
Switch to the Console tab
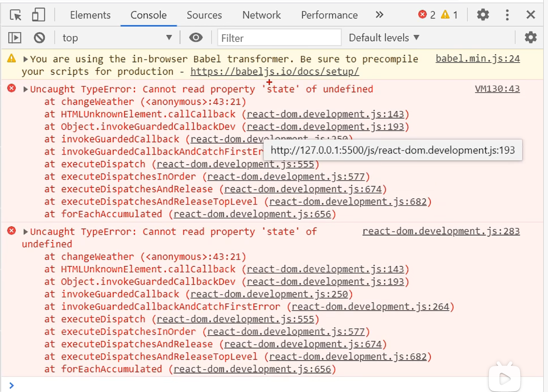click(149, 15)
